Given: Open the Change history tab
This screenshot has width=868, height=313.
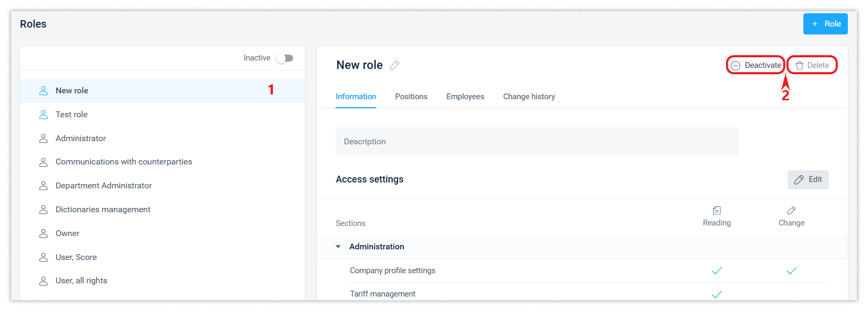Looking at the screenshot, I should [529, 97].
